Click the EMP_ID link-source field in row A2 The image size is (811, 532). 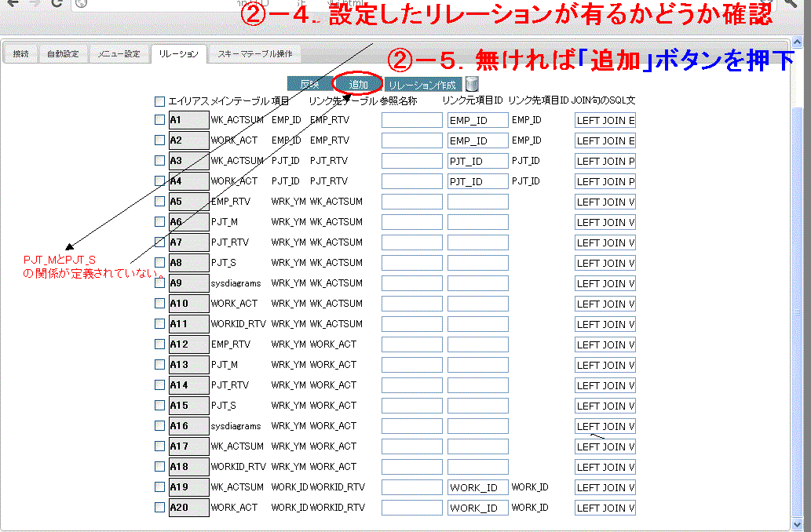pyautogui.click(x=478, y=140)
